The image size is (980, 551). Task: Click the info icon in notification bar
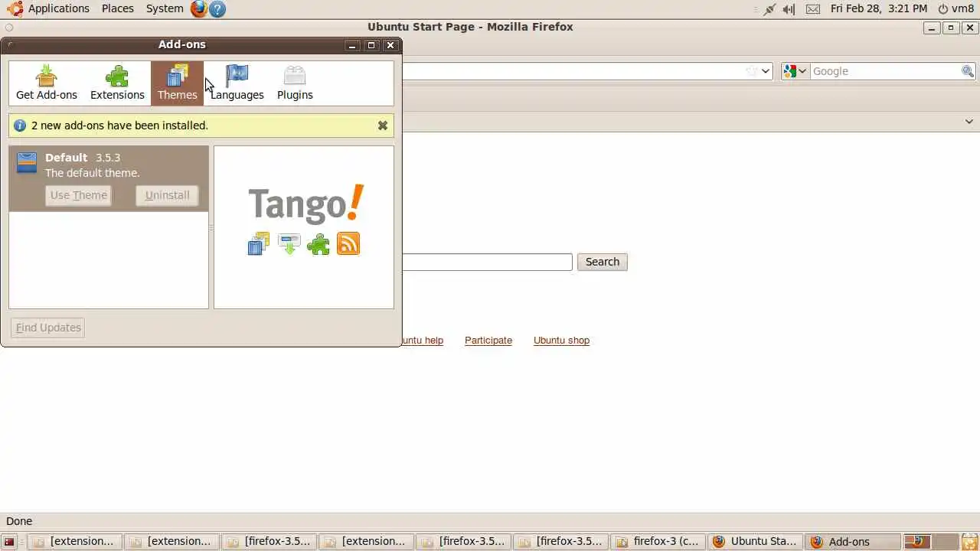[x=20, y=126]
